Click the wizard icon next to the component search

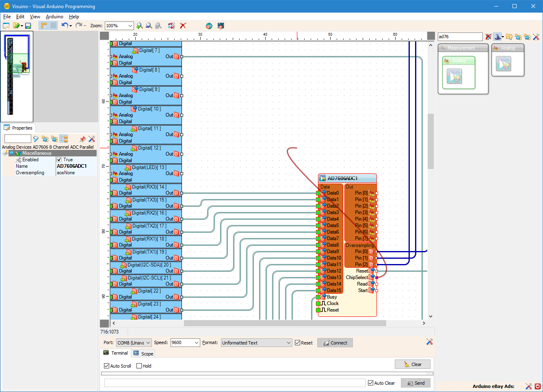coord(498,37)
